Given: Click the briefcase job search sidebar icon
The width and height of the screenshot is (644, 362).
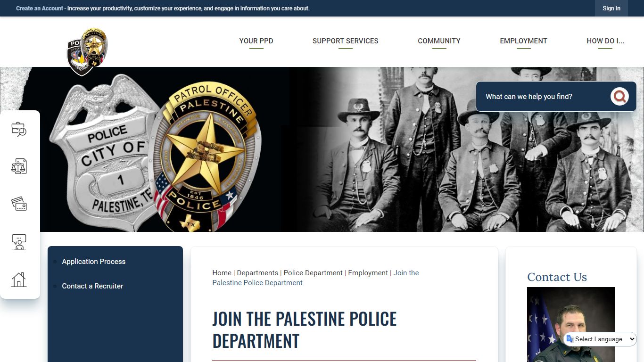Looking at the screenshot, I should point(19,129).
